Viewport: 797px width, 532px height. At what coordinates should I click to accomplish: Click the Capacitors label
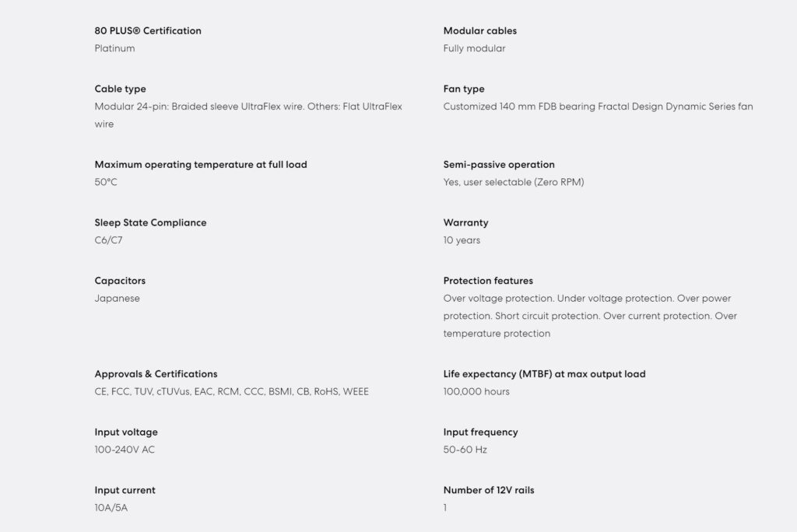(120, 281)
